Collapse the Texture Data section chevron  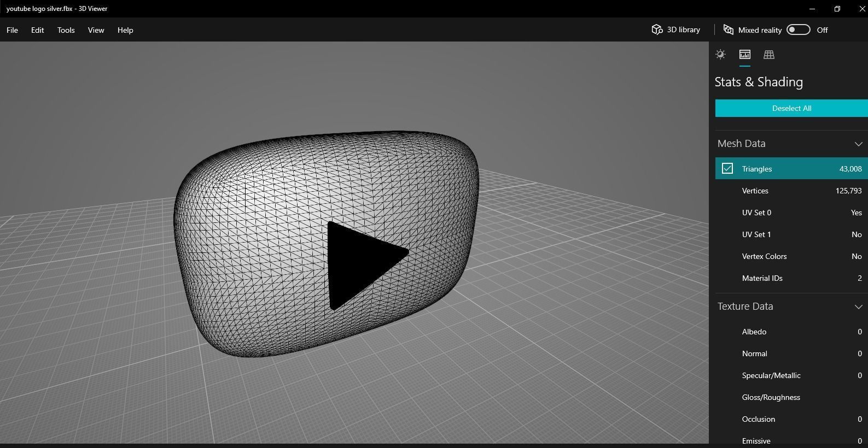pyautogui.click(x=858, y=306)
